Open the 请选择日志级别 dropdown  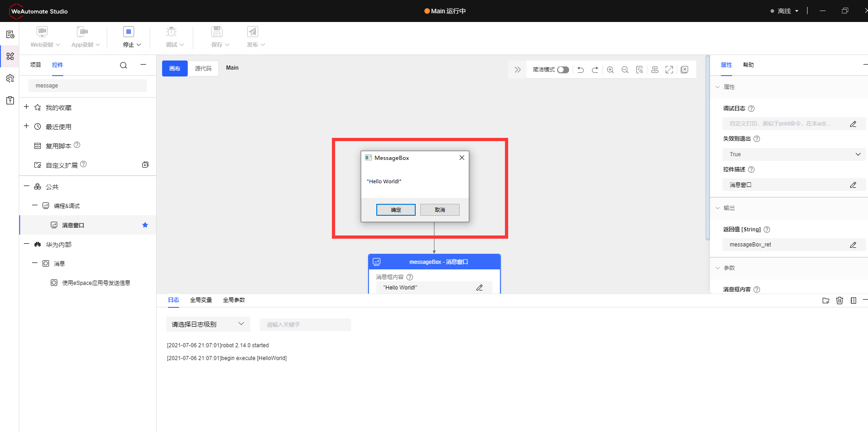(x=208, y=324)
